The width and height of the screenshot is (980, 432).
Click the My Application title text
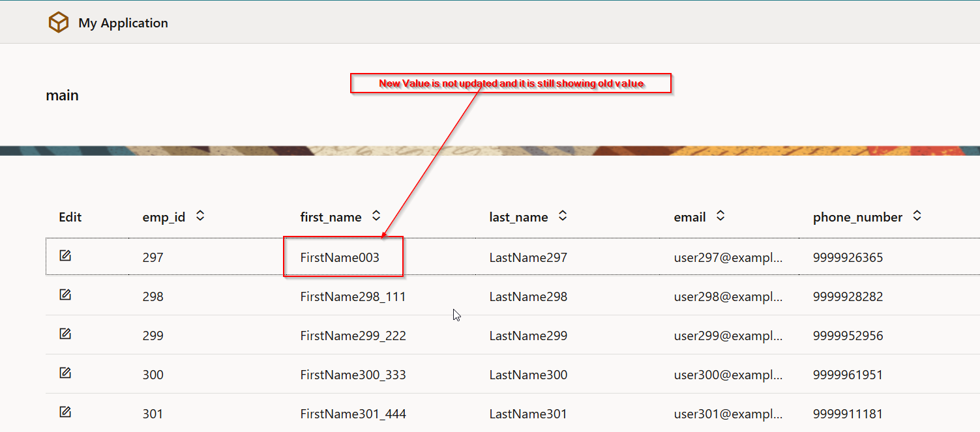point(123,23)
